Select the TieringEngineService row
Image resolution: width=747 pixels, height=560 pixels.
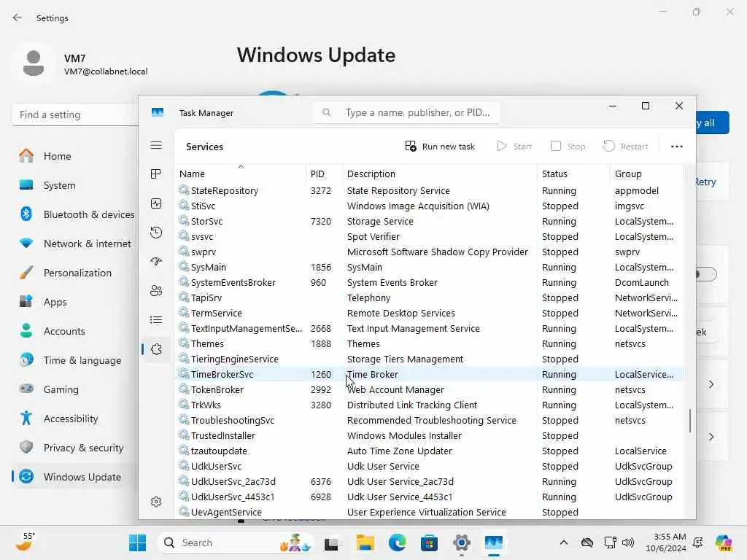pos(429,359)
